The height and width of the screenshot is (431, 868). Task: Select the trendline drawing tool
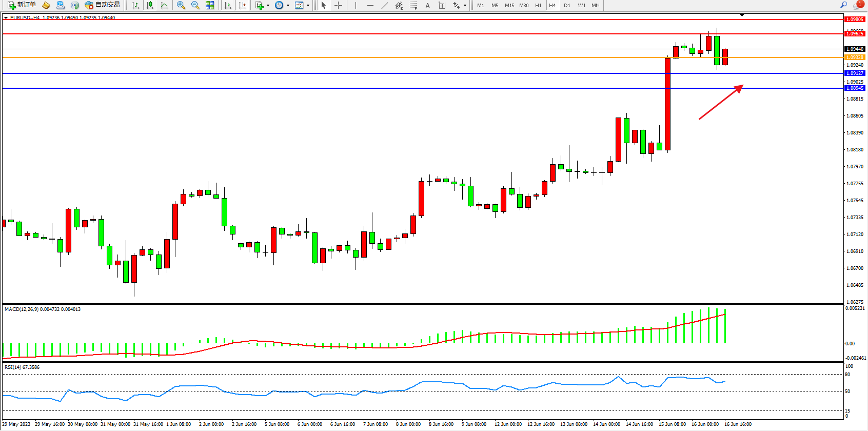pyautogui.click(x=385, y=5)
